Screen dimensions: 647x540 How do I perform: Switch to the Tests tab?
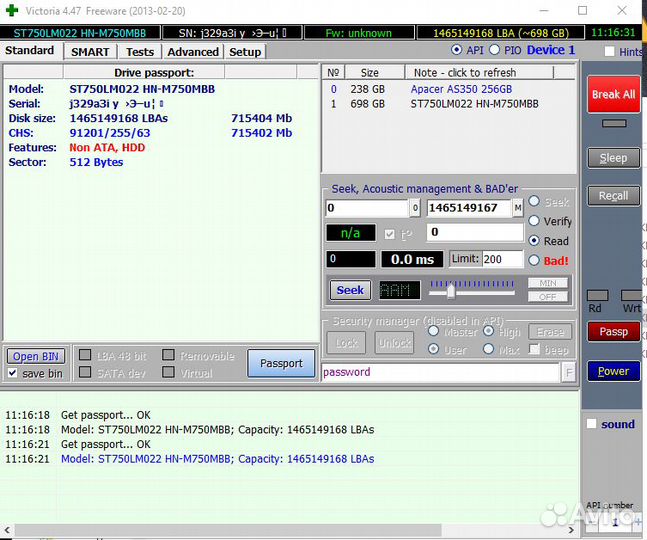pos(140,52)
